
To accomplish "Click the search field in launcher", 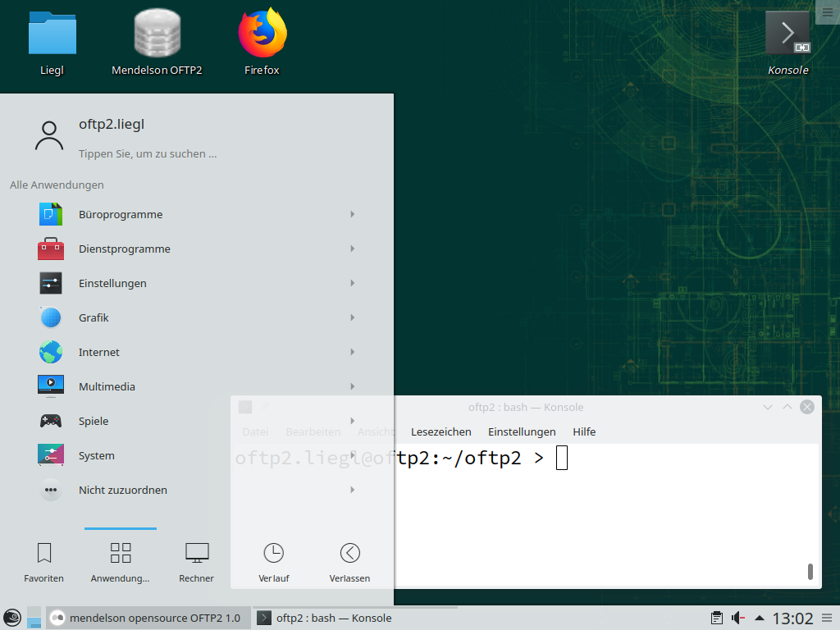I will pyautogui.click(x=148, y=153).
